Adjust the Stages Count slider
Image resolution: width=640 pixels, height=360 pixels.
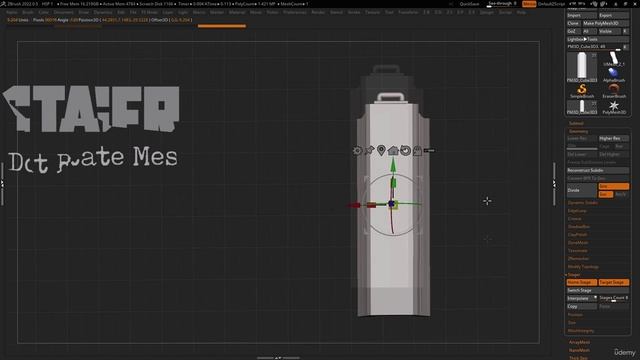(x=613, y=298)
